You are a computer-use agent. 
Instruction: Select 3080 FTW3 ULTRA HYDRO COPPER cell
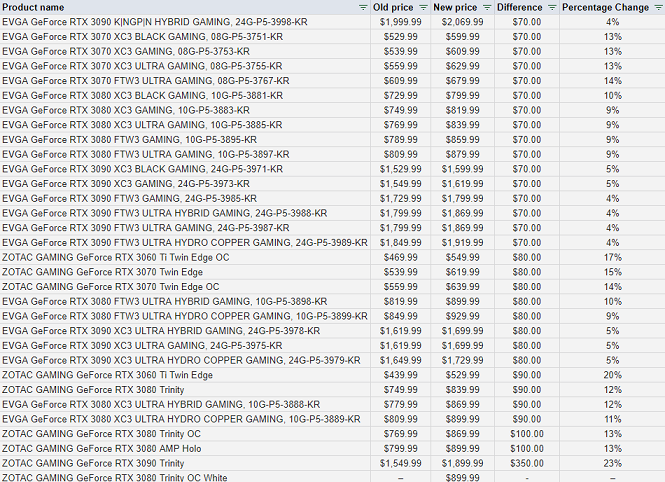pos(185,316)
